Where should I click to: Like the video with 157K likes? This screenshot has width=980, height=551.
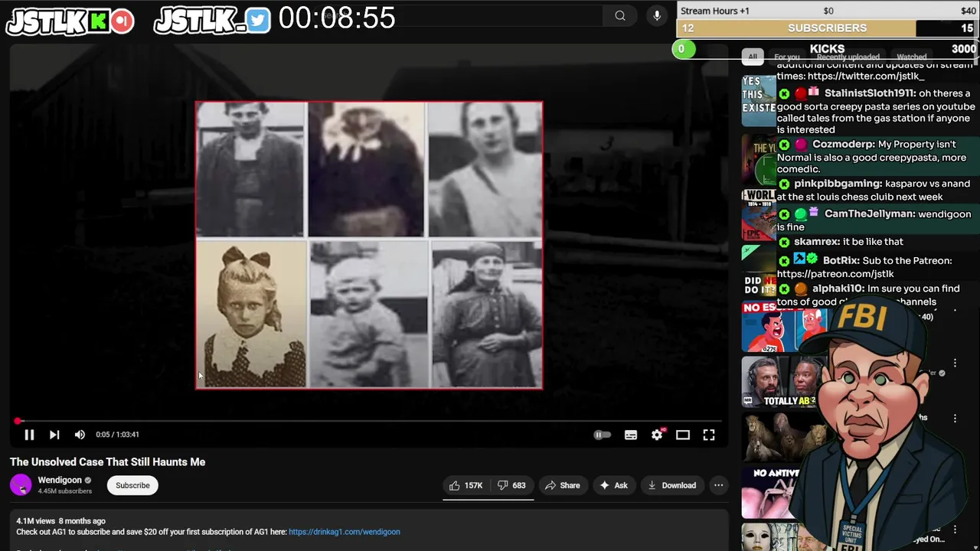point(465,485)
